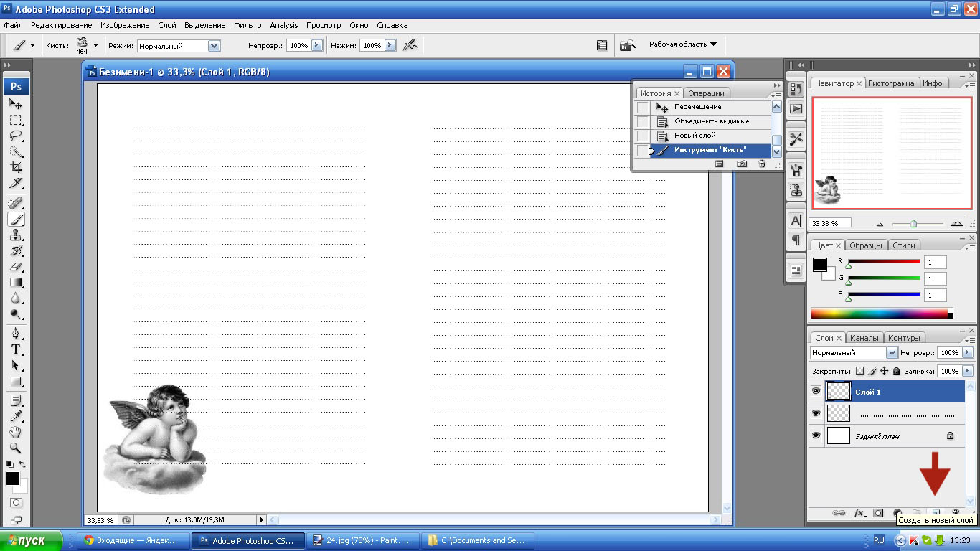The image size is (980, 551).
Task: Select the Rectangle shape tool
Action: (16, 381)
